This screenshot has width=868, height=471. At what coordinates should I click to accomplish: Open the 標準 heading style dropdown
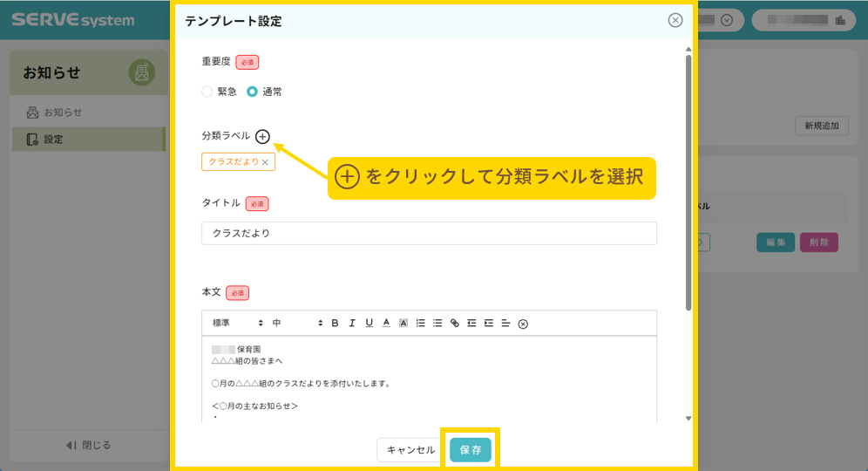coord(237,324)
